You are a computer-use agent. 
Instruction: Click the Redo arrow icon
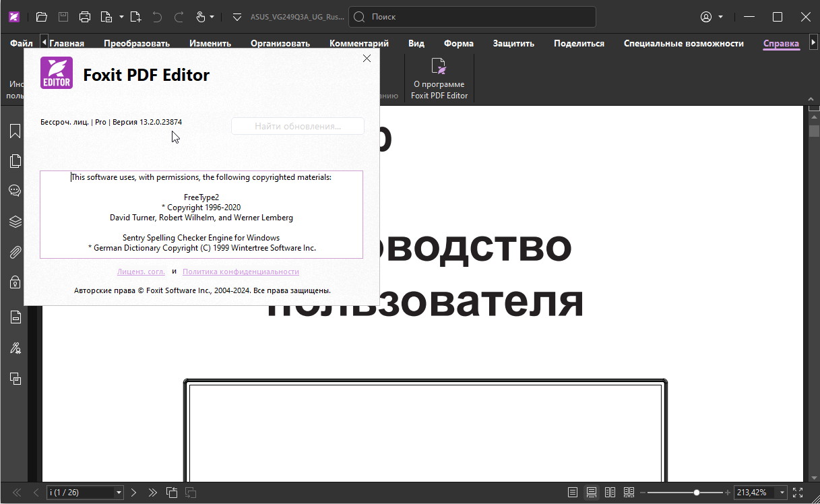(x=179, y=17)
